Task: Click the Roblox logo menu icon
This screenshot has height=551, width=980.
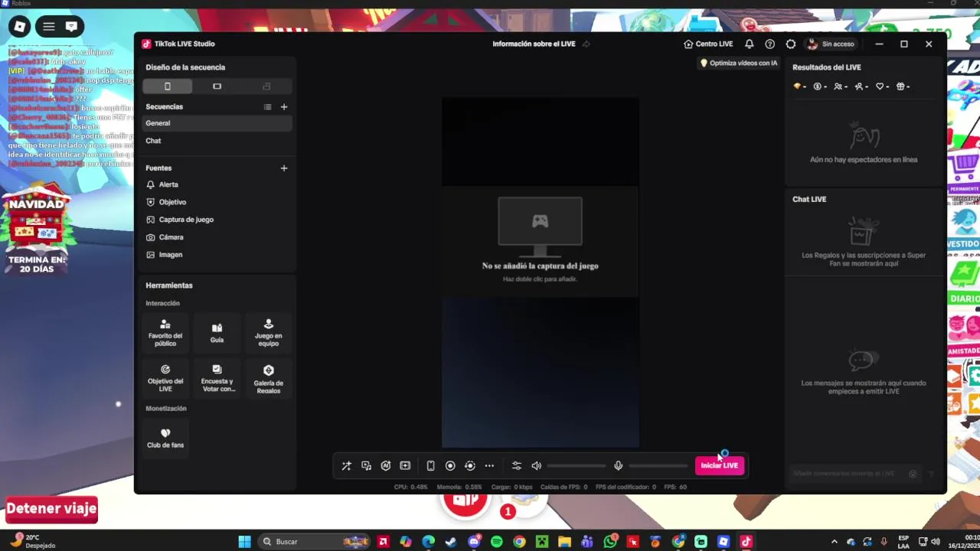Action: [20, 27]
